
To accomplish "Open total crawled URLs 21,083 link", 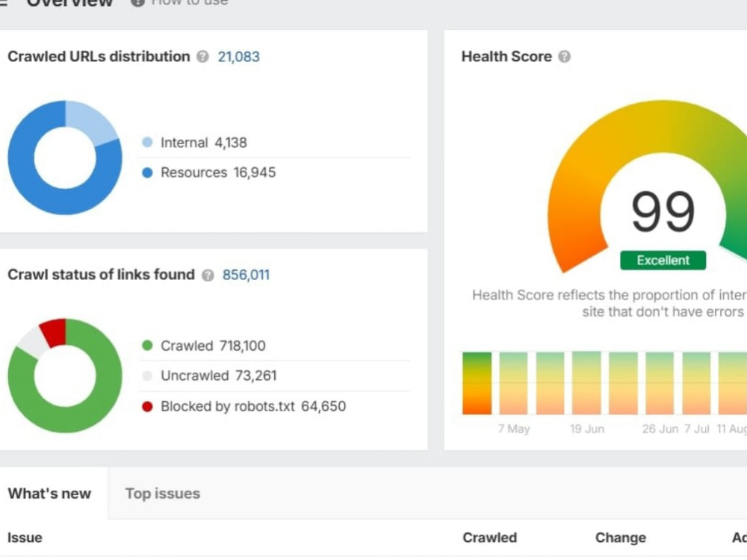I will 239,57.
